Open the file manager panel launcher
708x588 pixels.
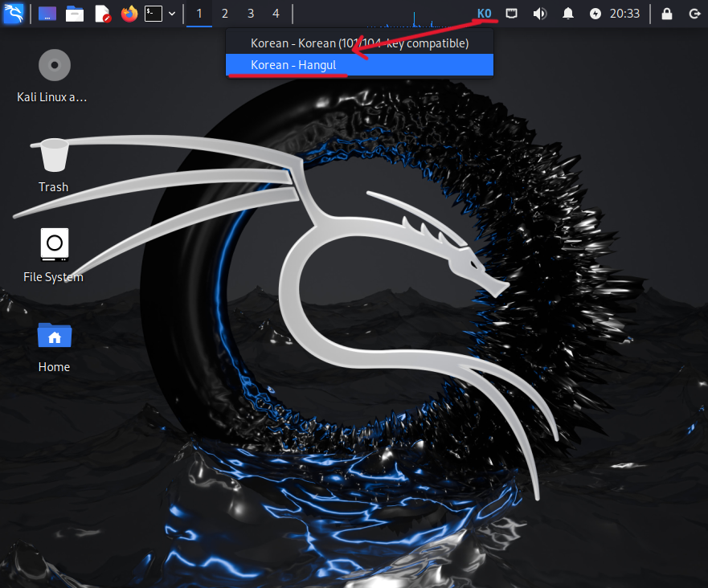(x=75, y=14)
